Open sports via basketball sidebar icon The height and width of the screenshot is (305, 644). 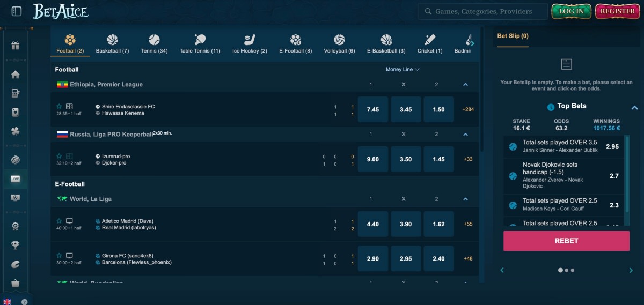click(16, 160)
